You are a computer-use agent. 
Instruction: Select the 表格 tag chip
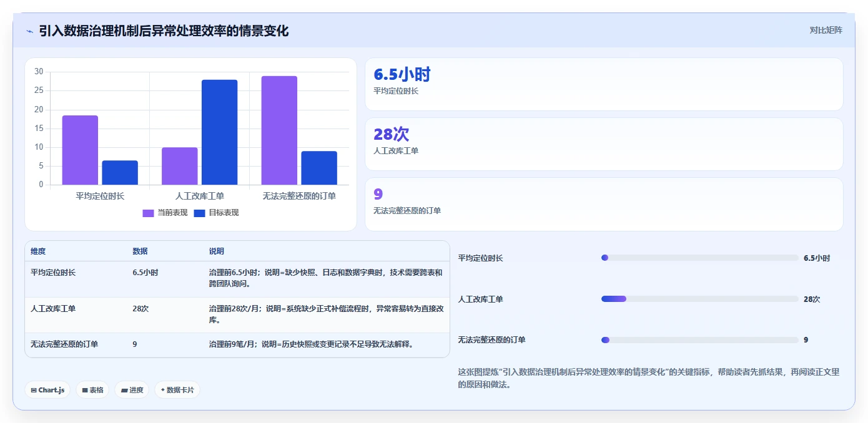[x=92, y=390]
